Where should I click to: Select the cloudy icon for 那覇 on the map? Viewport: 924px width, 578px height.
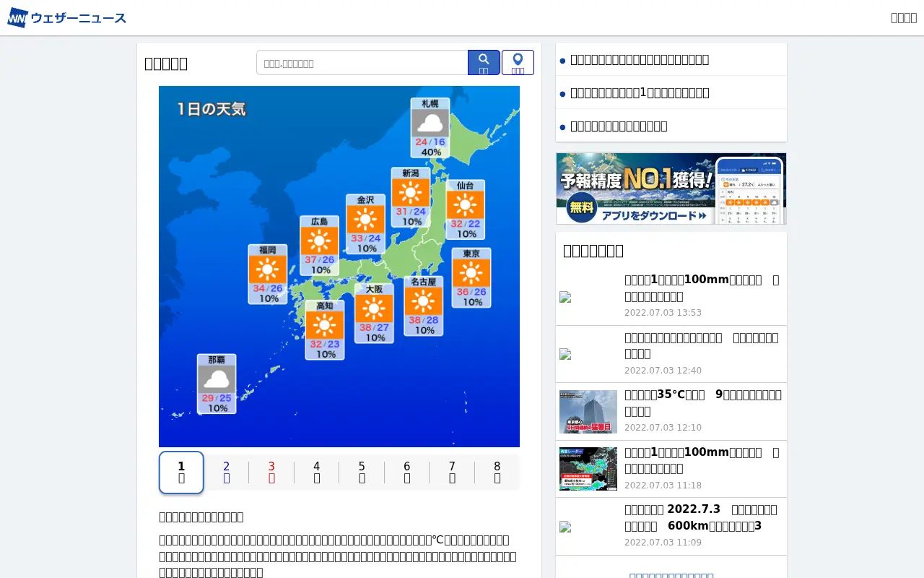click(217, 379)
